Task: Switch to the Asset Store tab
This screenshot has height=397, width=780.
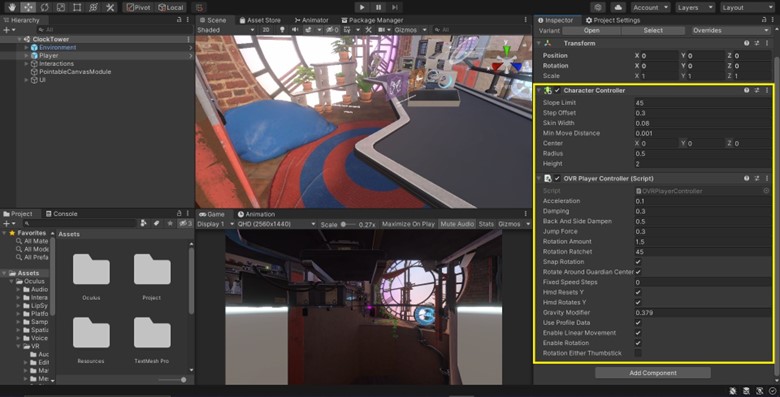Action: (260, 20)
